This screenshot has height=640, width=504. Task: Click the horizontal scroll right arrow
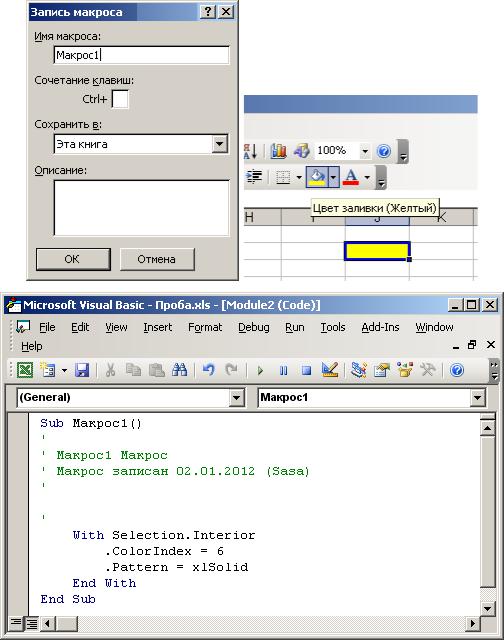[x=473, y=623]
